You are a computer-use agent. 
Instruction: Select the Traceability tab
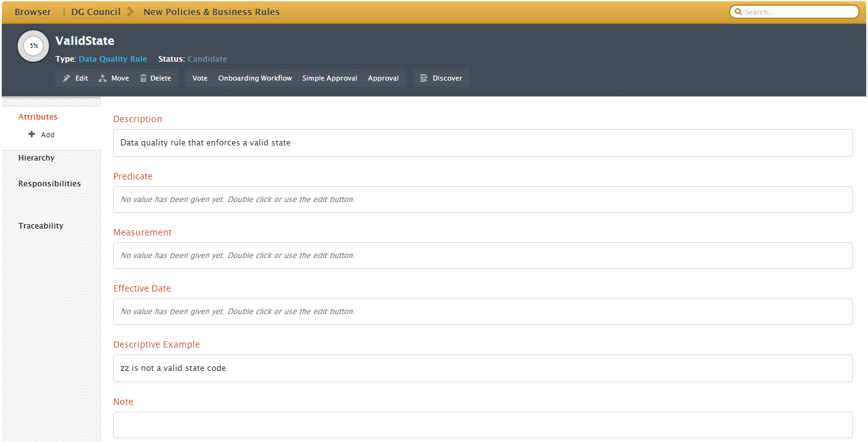click(41, 225)
